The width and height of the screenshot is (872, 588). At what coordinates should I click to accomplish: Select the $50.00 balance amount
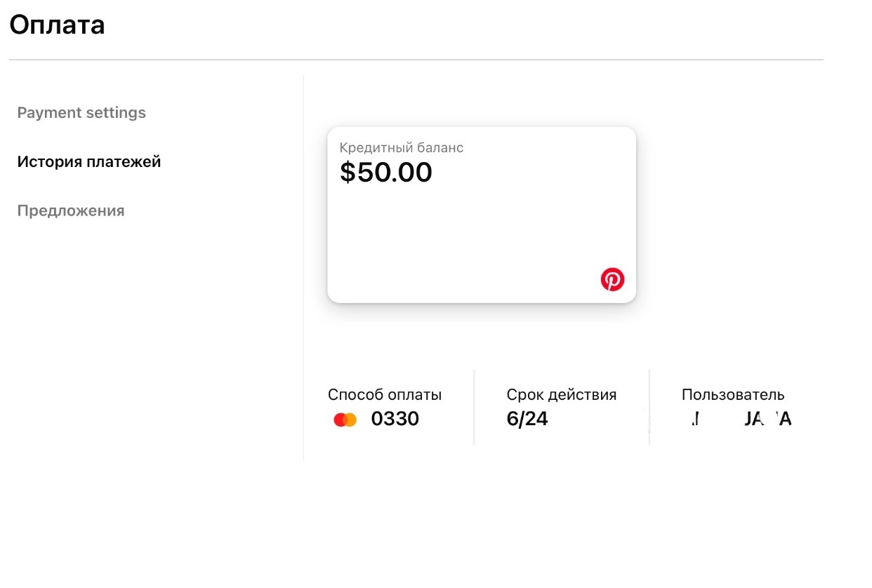(x=386, y=173)
